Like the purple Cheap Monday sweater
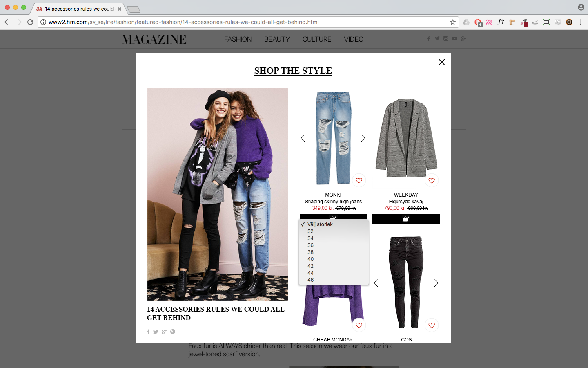This screenshot has height=368, width=588. [359, 325]
